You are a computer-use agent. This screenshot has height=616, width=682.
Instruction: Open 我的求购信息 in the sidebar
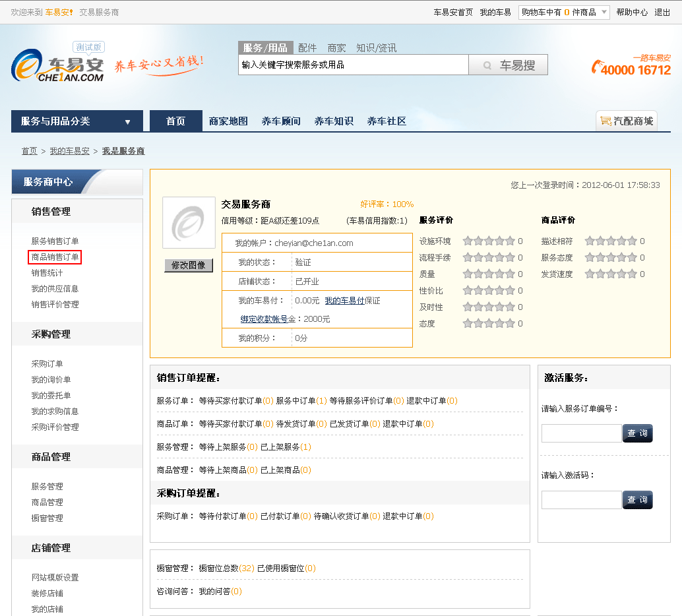click(55, 411)
